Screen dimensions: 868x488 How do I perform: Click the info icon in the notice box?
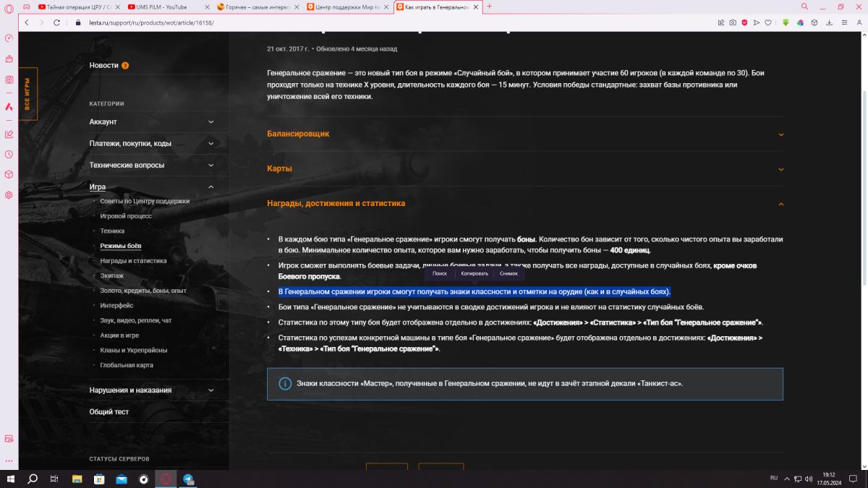[x=285, y=384]
